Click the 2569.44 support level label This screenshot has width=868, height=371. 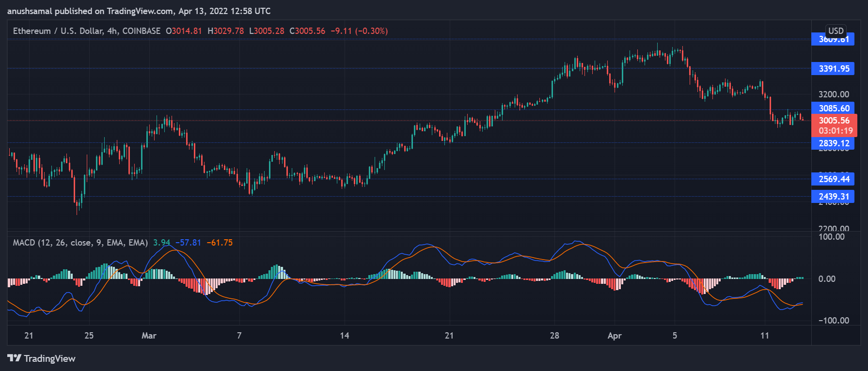click(x=833, y=179)
